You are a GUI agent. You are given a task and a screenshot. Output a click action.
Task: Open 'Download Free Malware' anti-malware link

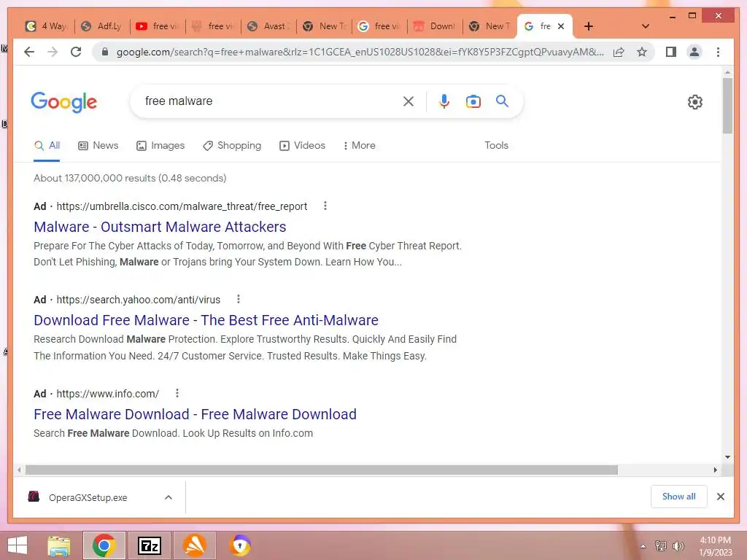tap(206, 320)
